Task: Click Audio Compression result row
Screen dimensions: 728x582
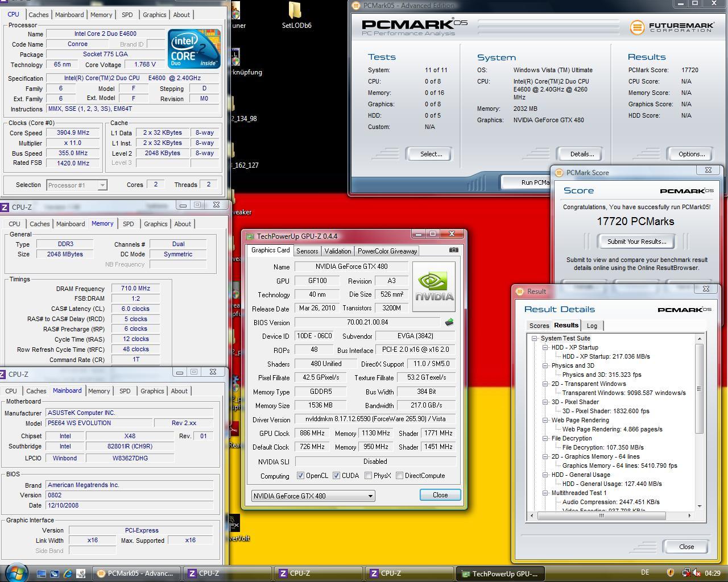Action: [611, 502]
